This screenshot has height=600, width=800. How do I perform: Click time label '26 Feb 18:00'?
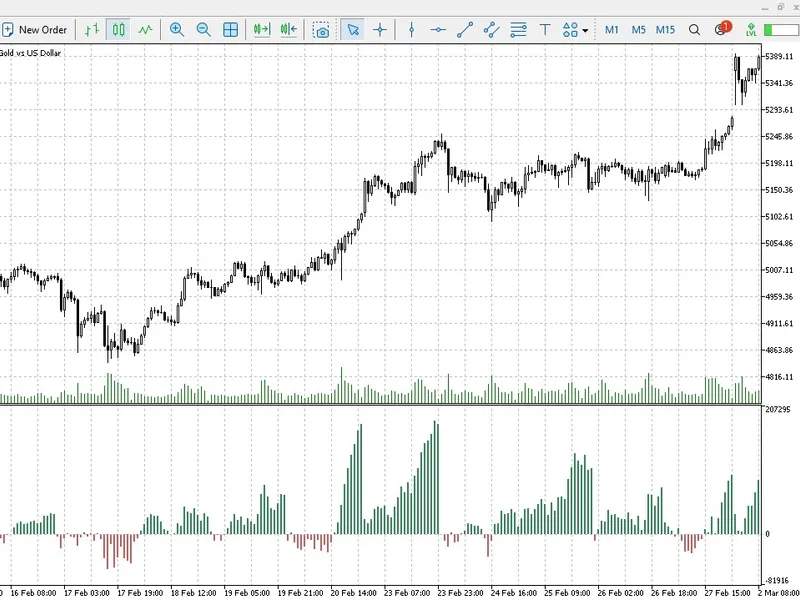pos(674,593)
